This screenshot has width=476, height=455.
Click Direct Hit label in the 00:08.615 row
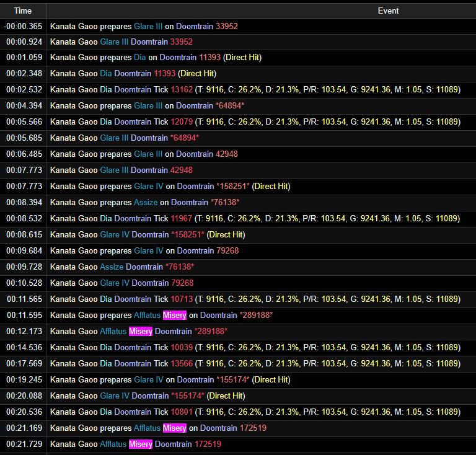click(226, 234)
